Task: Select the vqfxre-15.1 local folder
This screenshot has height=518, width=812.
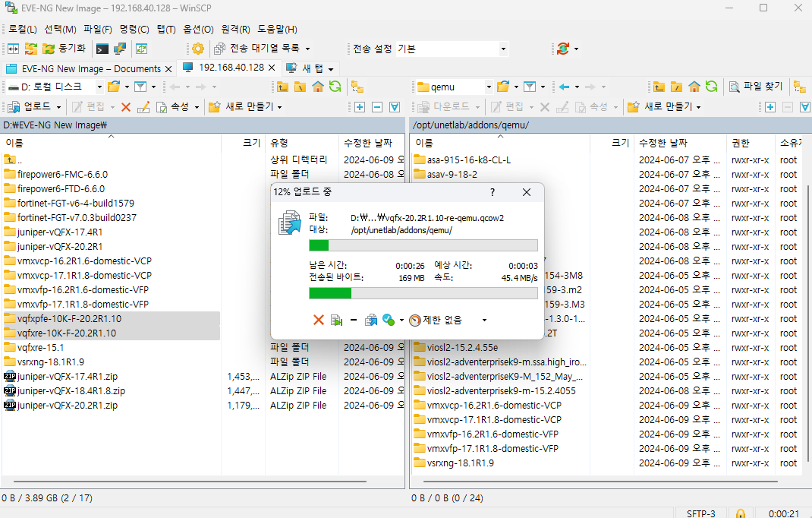Action: [40, 347]
